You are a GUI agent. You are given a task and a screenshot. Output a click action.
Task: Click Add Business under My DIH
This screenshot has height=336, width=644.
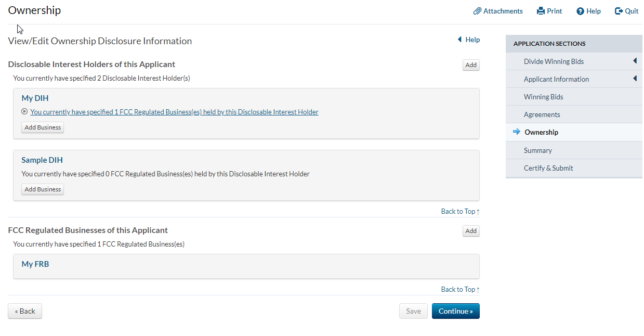[43, 127]
